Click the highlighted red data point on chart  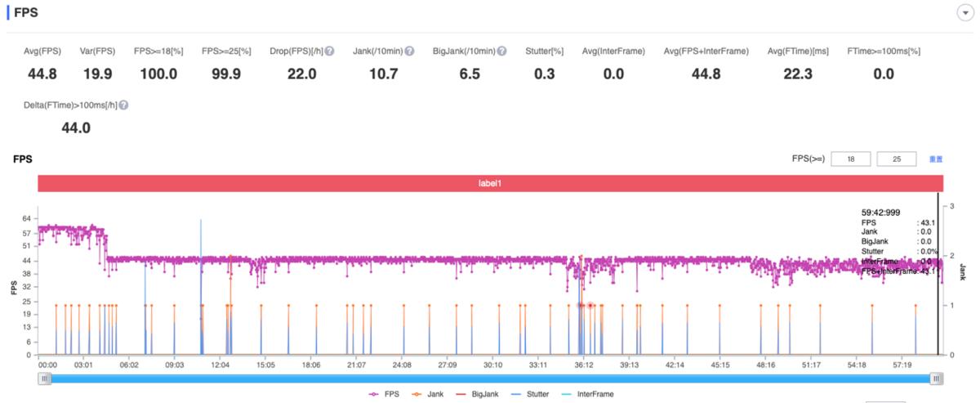590,306
